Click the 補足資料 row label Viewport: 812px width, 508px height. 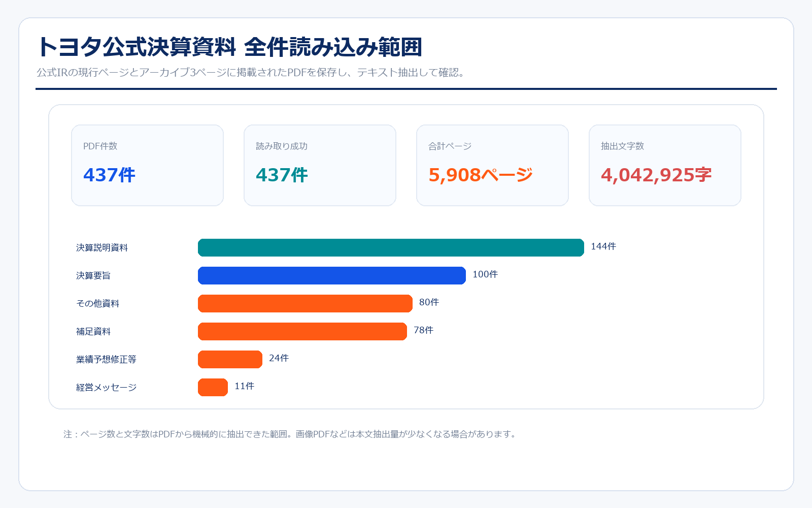click(x=93, y=332)
